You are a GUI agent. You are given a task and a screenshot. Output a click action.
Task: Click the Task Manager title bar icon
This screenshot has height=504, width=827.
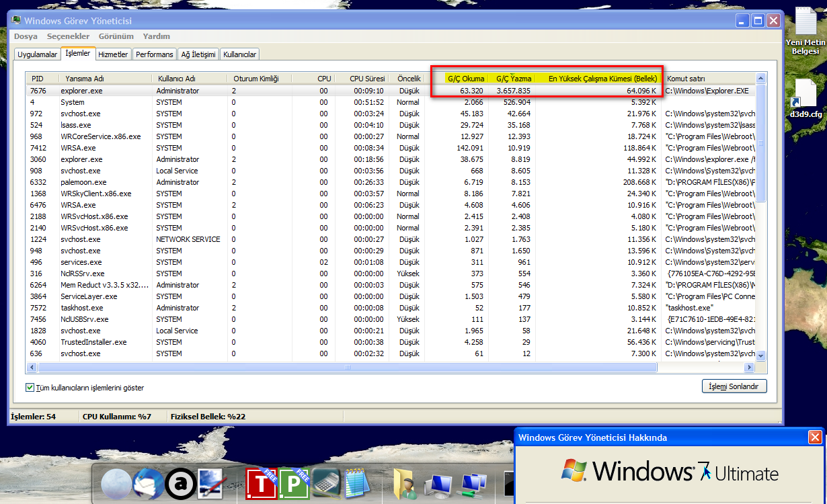(17, 21)
